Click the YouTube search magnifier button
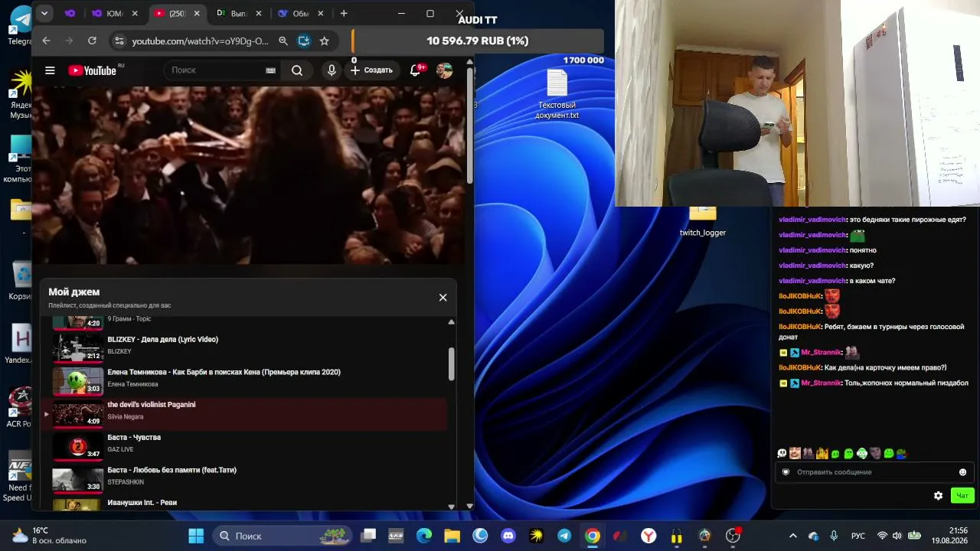Image resolution: width=980 pixels, height=551 pixels. [x=297, y=70]
